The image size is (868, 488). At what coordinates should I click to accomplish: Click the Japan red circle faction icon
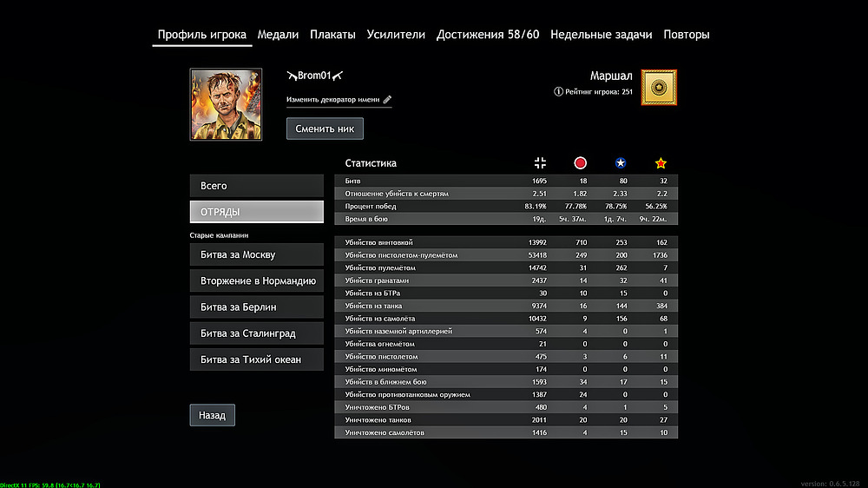click(x=581, y=163)
